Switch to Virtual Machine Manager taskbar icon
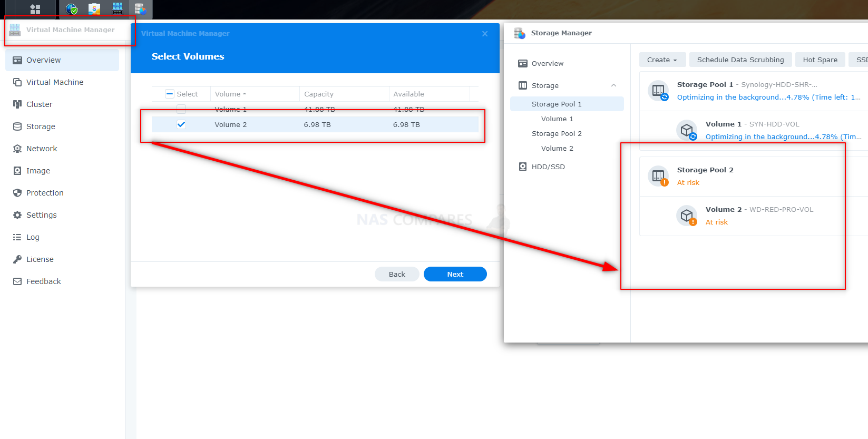Screen dimensions: 868x439 point(118,9)
